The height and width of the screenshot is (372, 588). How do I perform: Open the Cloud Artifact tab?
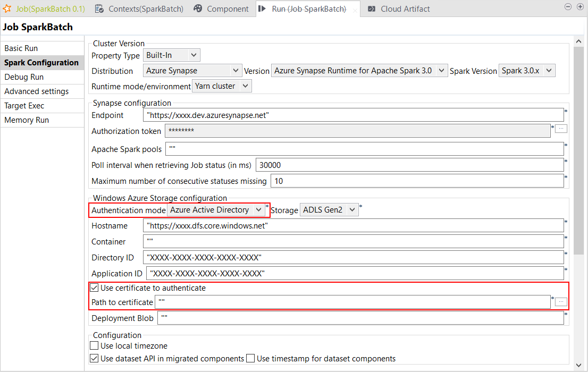pos(405,9)
